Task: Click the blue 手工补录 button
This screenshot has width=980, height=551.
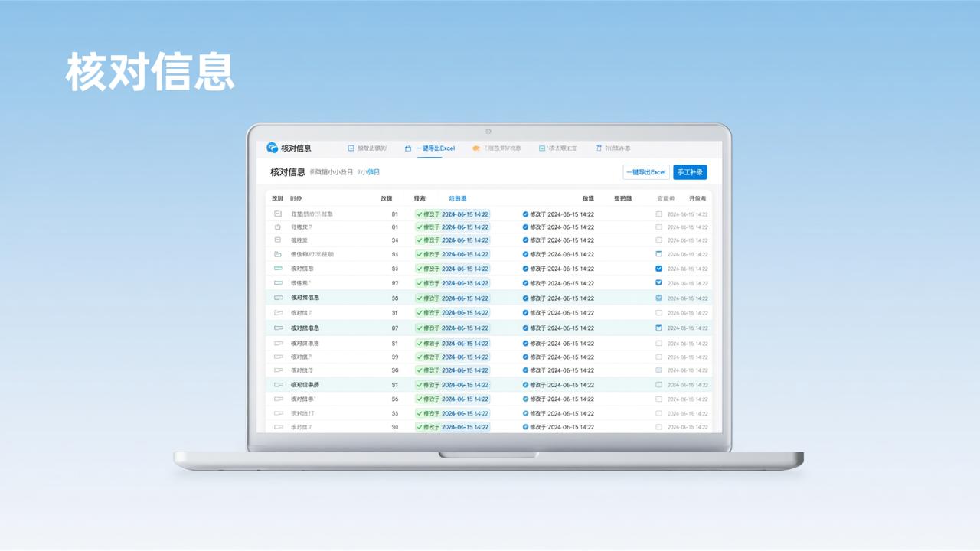Action: pyautogui.click(x=690, y=172)
